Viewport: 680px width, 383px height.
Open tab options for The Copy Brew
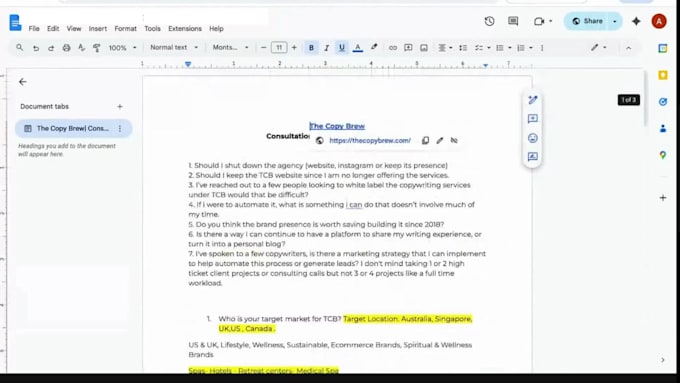[120, 128]
